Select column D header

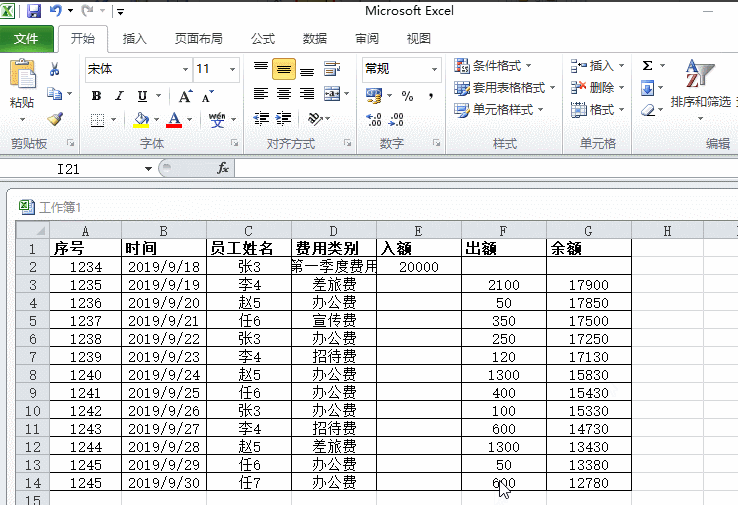point(334,231)
